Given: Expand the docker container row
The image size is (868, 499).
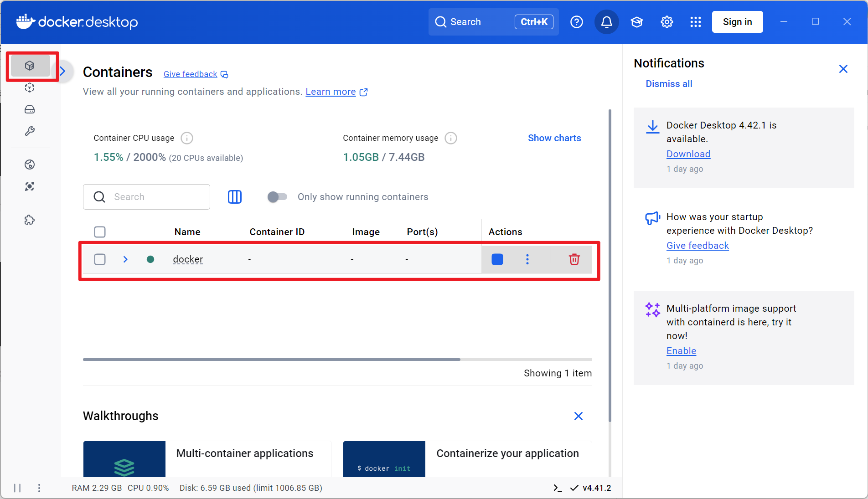Looking at the screenshot, I should pos(125,259).
